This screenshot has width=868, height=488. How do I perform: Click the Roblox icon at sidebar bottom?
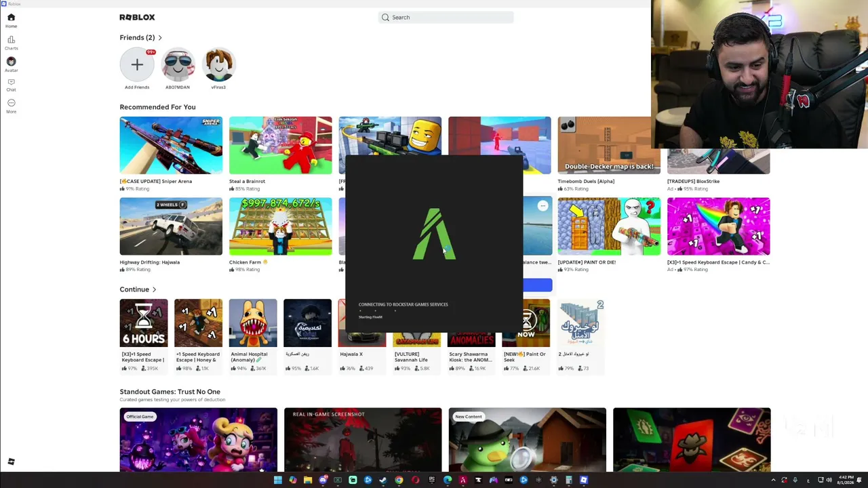pos(11,462)
